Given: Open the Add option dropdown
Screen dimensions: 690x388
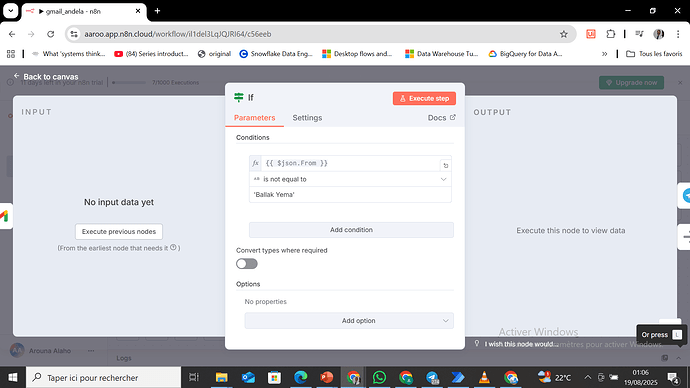Looking at the screenshot, I should pos(349,321).
